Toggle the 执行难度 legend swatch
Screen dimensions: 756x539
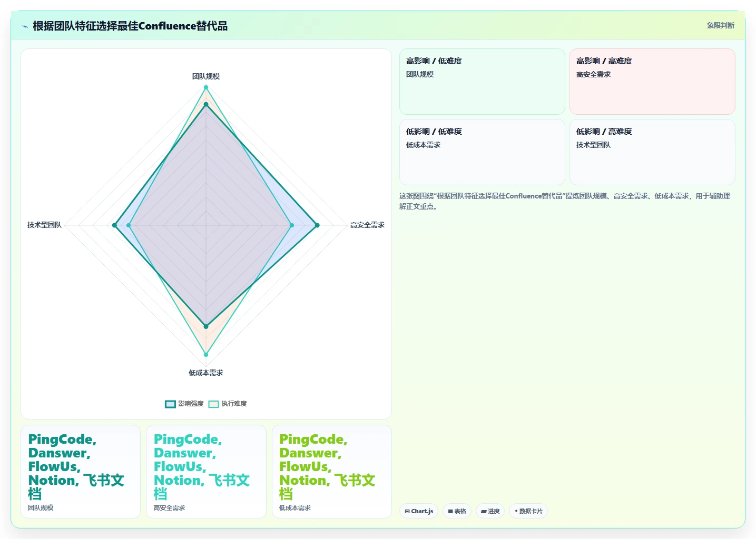(x=213, y=404)
